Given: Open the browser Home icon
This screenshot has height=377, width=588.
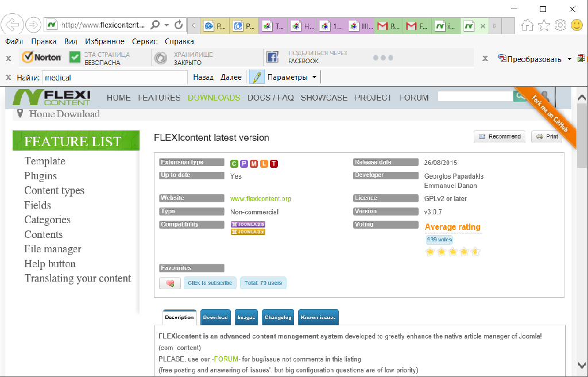Looking at the screenshot, I should [527, 25].
